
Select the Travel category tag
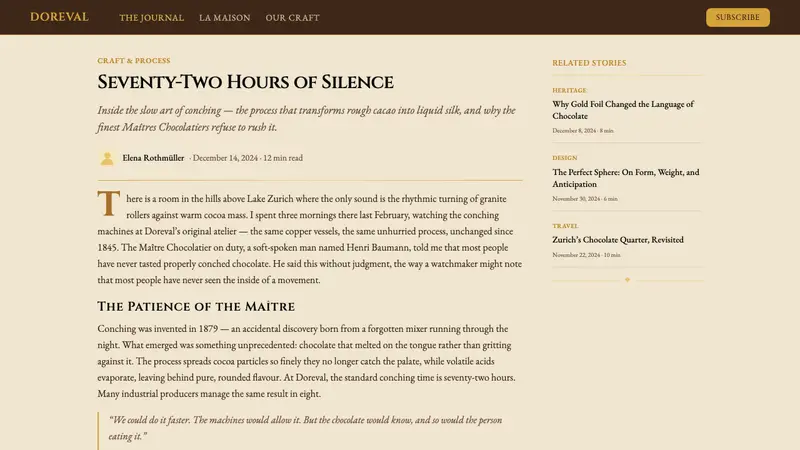click(565, 226)
